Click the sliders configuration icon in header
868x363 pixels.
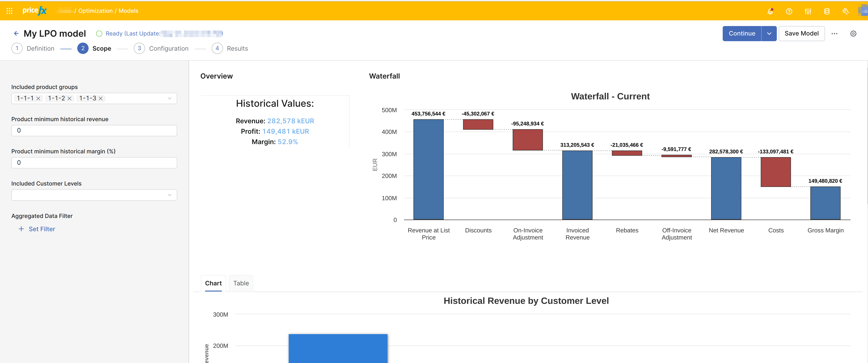pyautogui.click(x=808, y=11)
